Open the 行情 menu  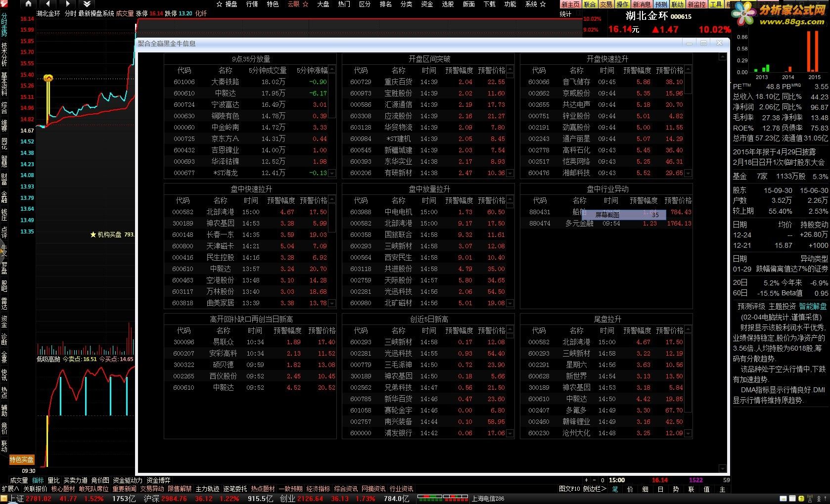[x=252, y=4]
